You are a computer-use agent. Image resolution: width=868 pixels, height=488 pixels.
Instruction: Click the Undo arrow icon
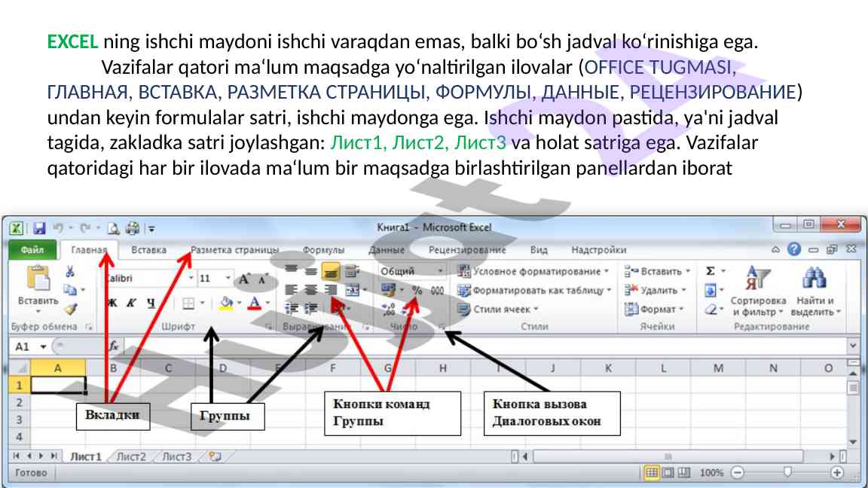57,228
